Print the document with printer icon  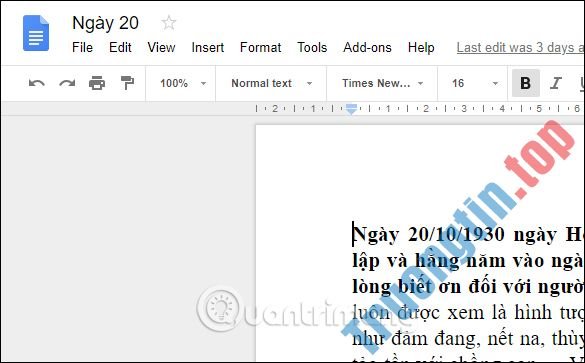pos(97,83)
